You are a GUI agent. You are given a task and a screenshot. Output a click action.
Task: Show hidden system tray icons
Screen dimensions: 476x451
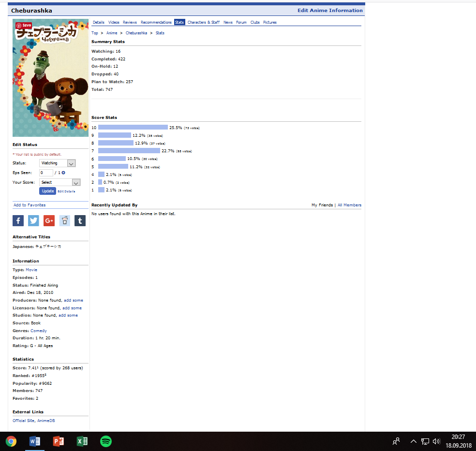(414, 441)
